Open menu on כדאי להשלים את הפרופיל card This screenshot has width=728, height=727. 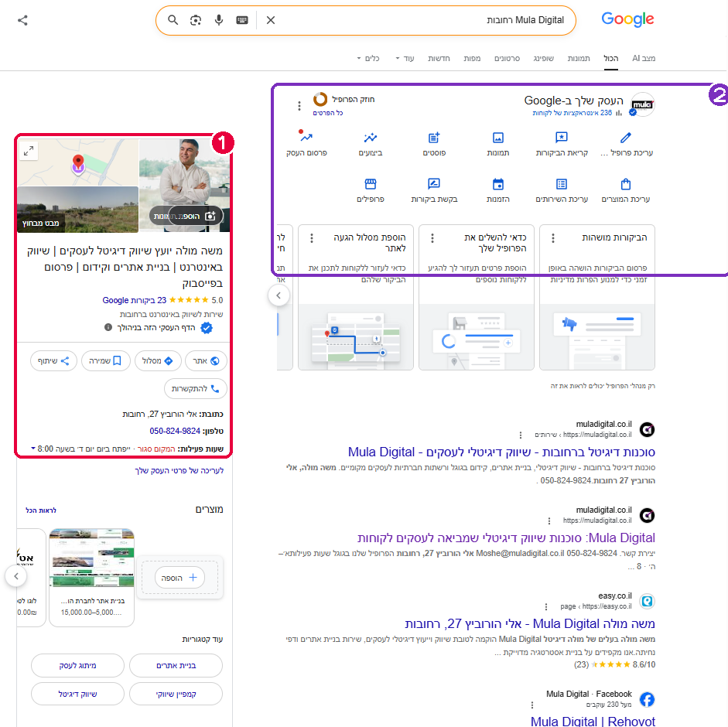[432, 238]
